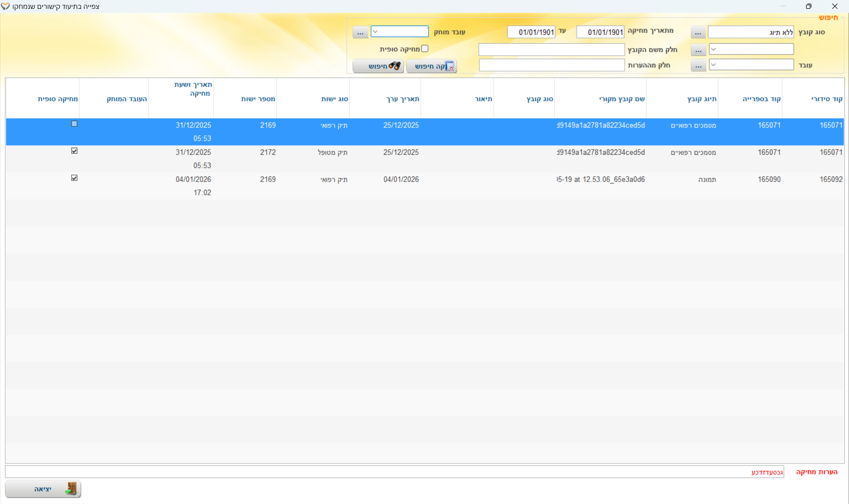Click the clear search button icon
Viewport: 849px width, 504px height.
point(449,66)
